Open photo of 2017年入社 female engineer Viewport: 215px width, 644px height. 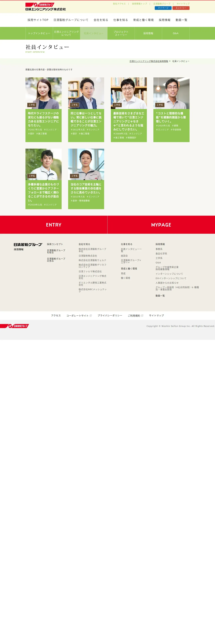click(x=44, y=93)
